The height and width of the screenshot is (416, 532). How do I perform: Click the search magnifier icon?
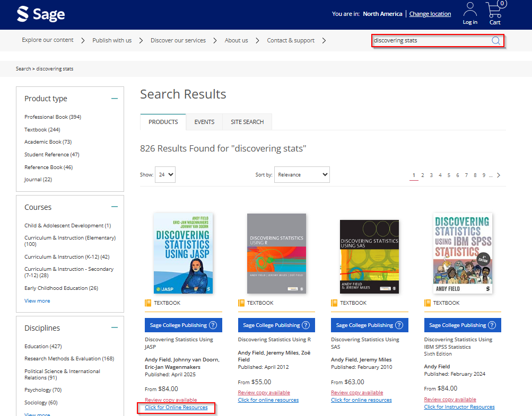tap(496, 41)
